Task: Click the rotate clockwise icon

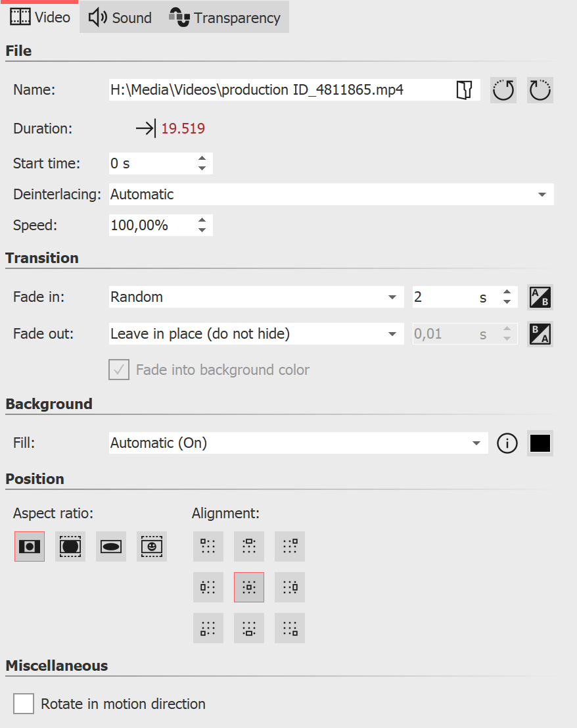Action: 540,90
